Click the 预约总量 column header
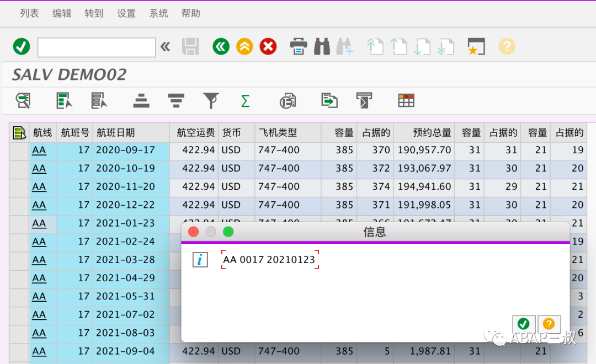The width and height of the screenshot is (596, 364). 424,132
